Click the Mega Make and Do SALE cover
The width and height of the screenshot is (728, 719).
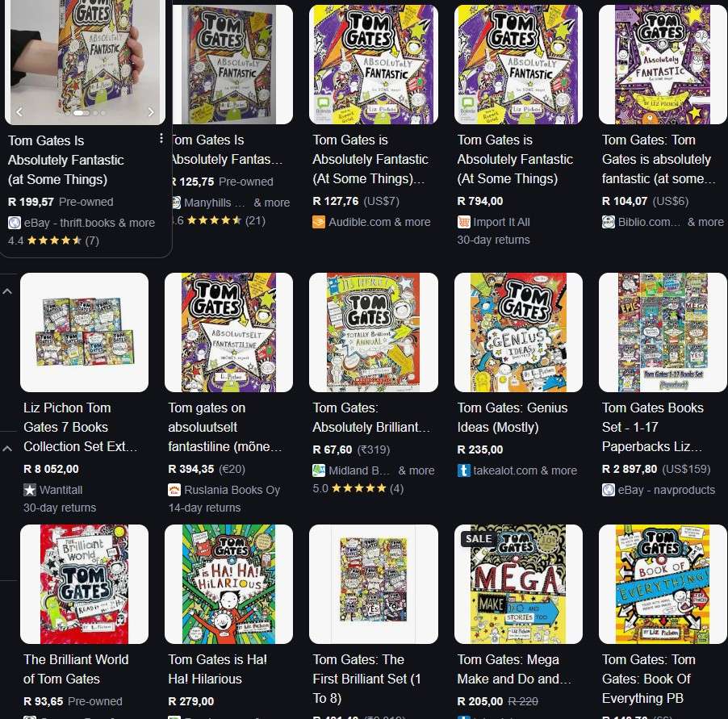[x=518, y=584]
